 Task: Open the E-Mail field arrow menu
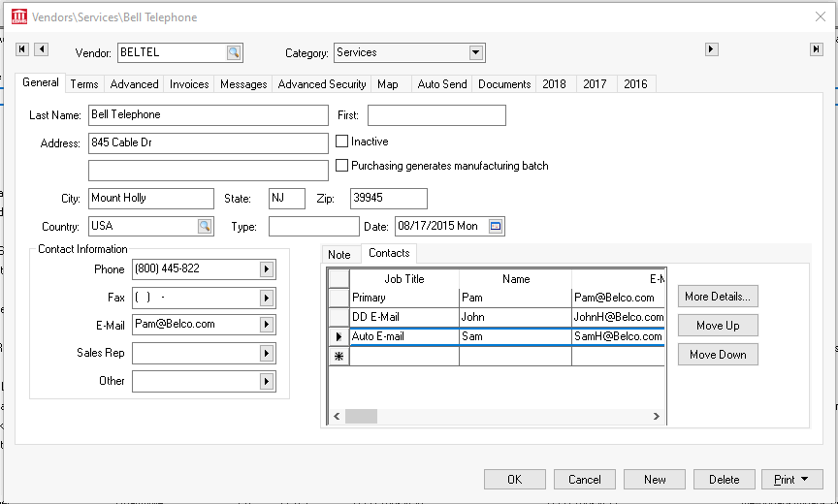[x=266, y=325]
